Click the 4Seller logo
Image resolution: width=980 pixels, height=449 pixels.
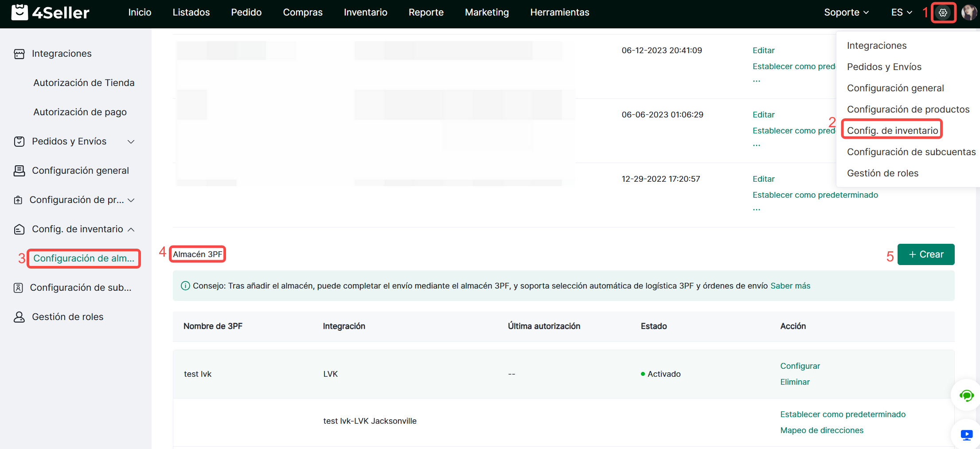(x=50, y=12)
